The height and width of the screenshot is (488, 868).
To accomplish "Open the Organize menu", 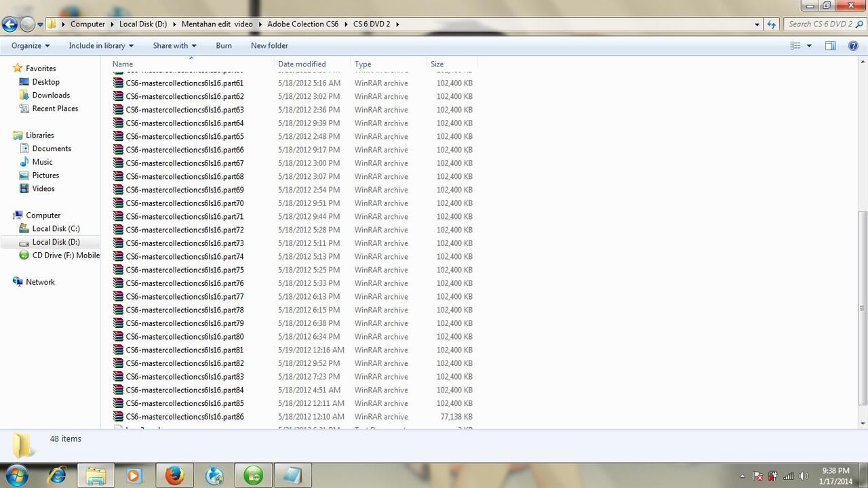I will (x=31, y=45).
